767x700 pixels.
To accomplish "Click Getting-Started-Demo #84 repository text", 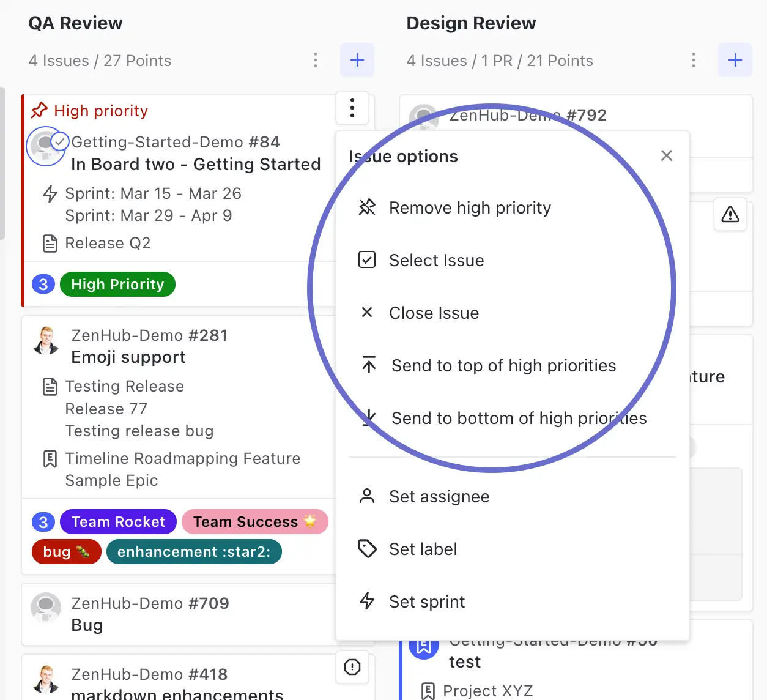I will pos(176,142).
